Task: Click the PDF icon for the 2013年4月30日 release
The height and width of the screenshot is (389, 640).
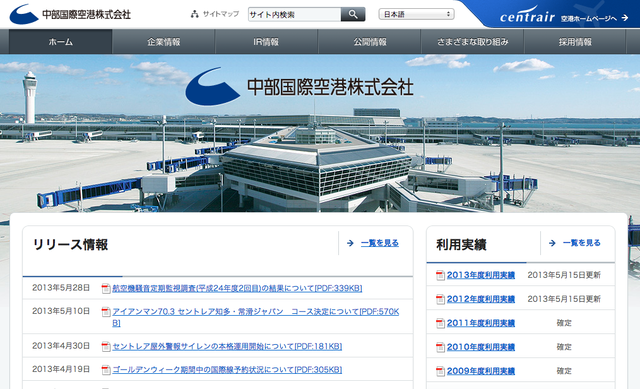Action: pos(106,347)
